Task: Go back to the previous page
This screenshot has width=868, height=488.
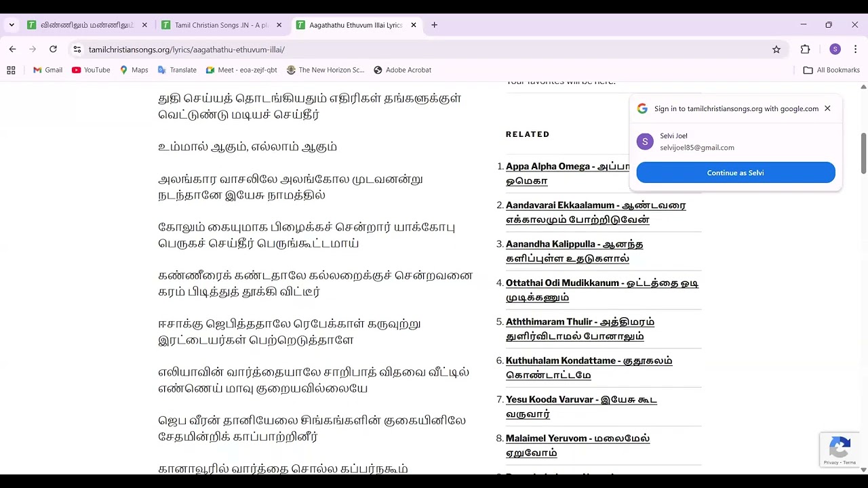Action: point(12,49)
